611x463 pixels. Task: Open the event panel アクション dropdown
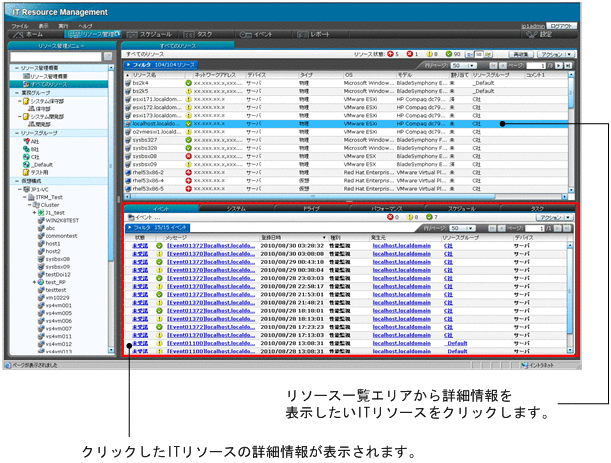[555, 217]
